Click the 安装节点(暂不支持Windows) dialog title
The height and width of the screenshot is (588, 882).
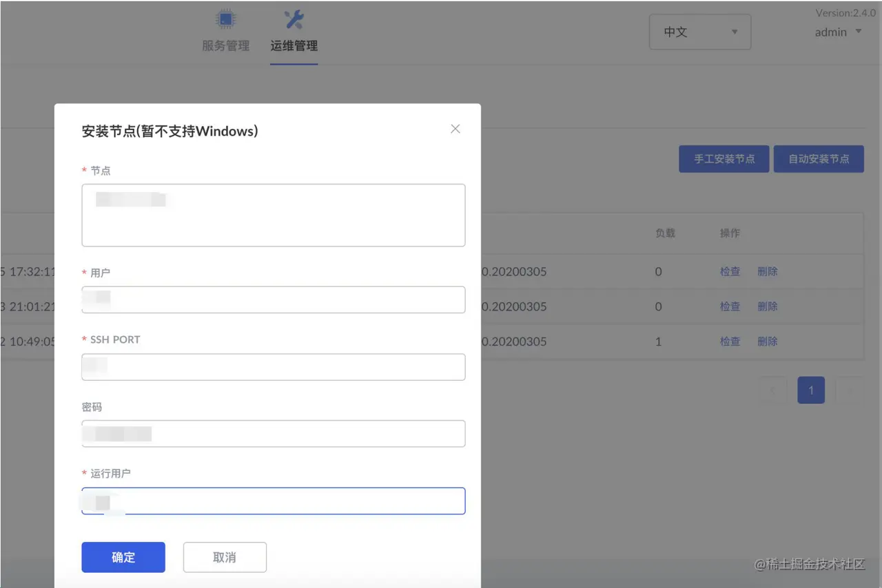click(x=170, y=131)
